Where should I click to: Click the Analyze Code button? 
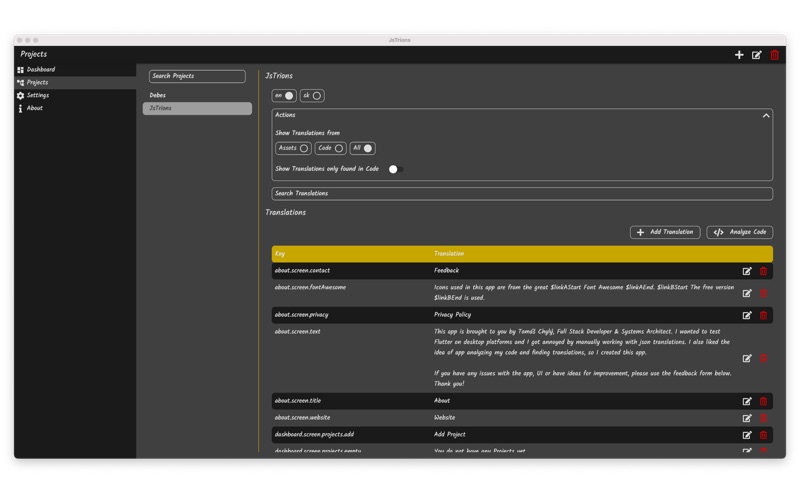pos(739,232)
